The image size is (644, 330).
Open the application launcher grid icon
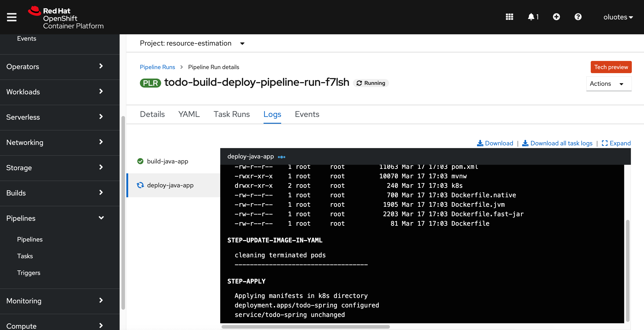[509, 17]
